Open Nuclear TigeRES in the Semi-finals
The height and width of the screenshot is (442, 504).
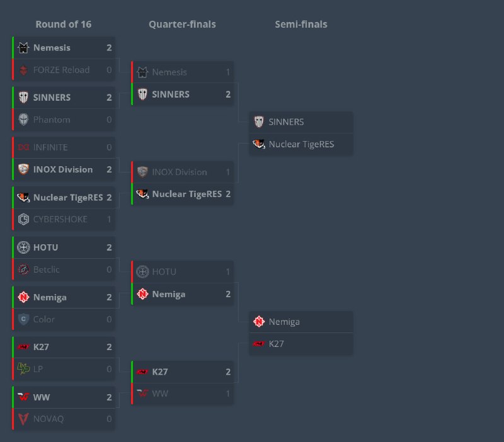pos(301,144)
